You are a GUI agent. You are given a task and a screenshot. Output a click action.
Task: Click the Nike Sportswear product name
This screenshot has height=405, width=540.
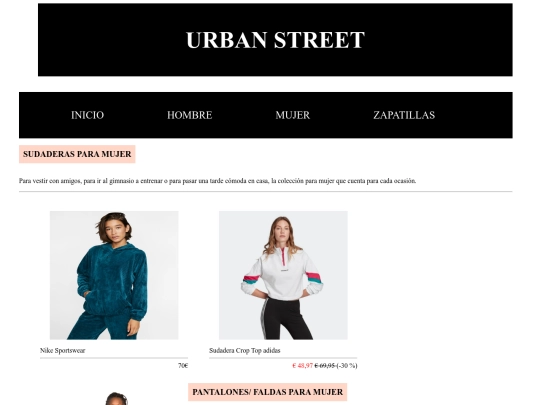click(62, 351)
